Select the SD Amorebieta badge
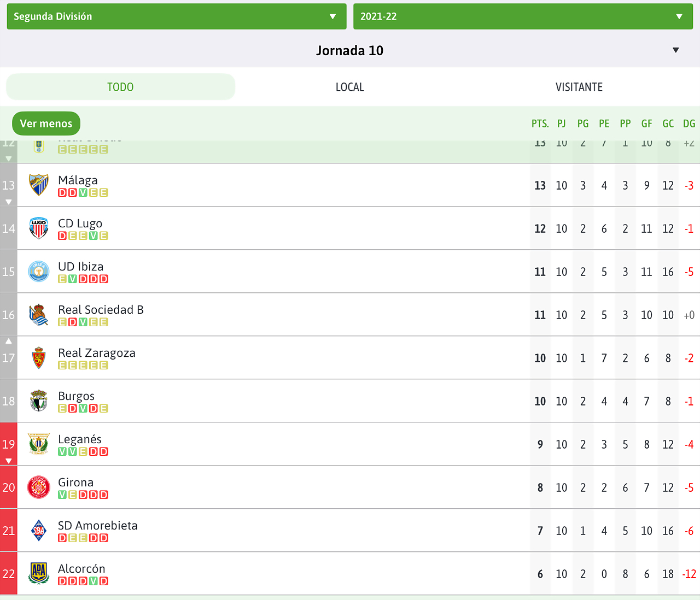 39,530
